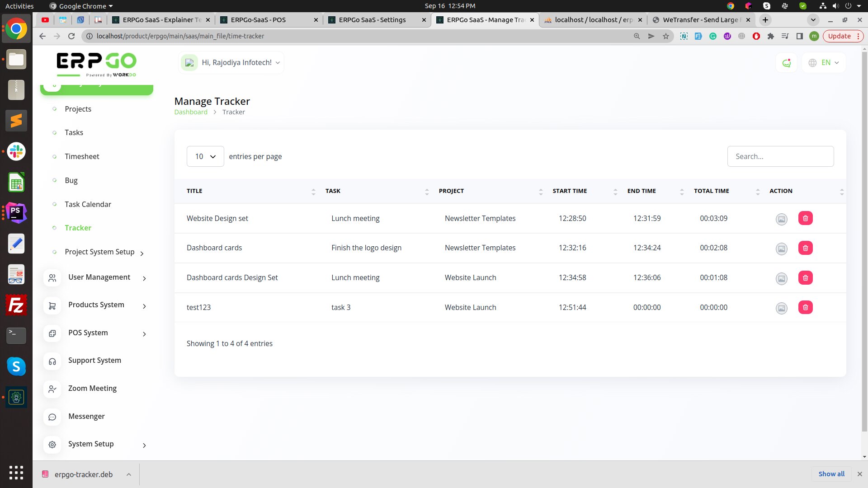Delete the test123 tracker row
This screenshot has height=488, width=868.
coord(805,308)
